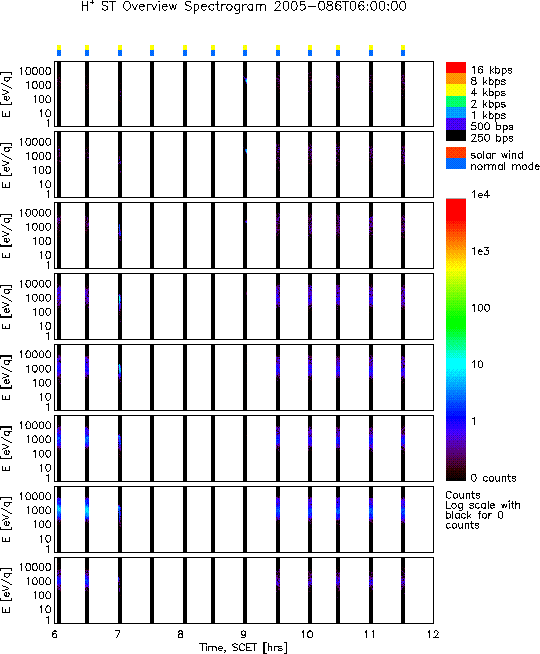
Task: Click the 100 label beside the counts colorbar
Action: pyautogui.click(x=480, y=308)
